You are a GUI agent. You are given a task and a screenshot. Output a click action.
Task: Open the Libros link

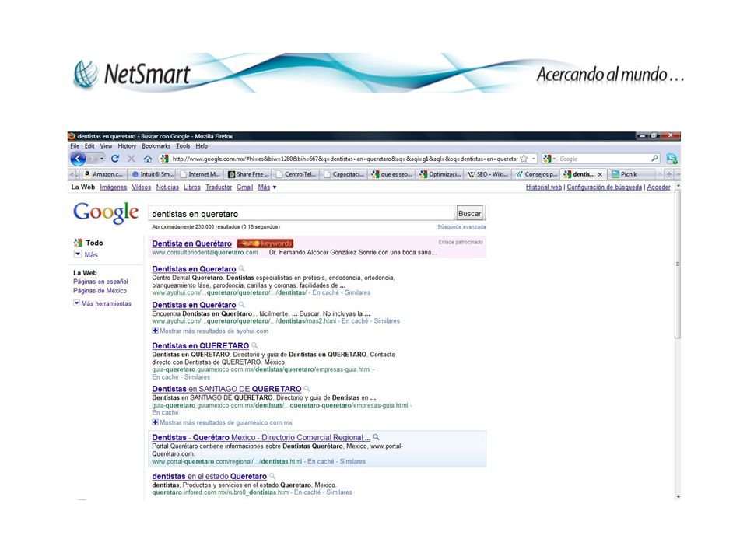tap(192, 187)
